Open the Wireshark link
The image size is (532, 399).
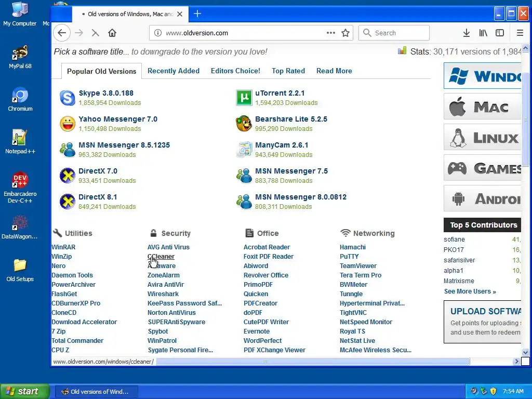(163, 294)
